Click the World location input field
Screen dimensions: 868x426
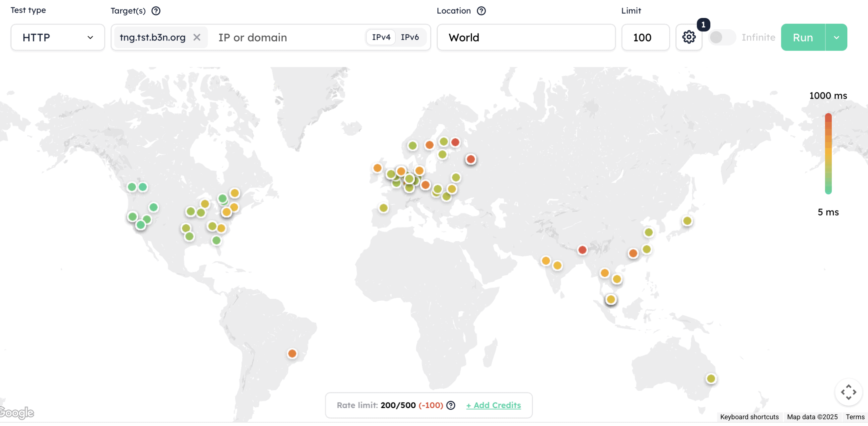(x=526, y=37)
